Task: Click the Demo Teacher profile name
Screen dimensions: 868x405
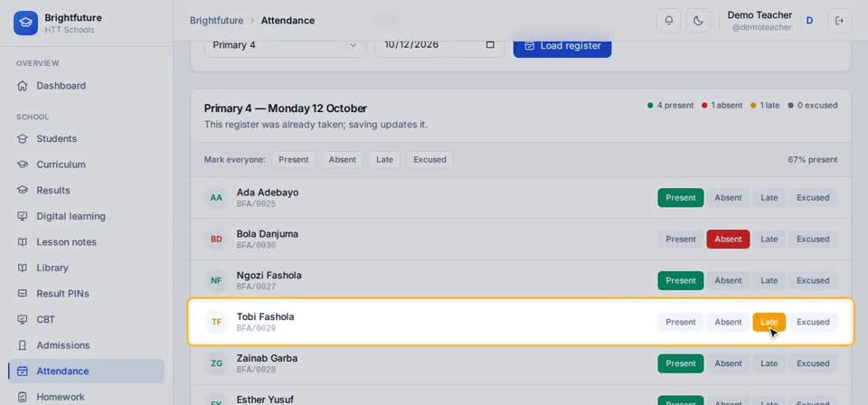Action: (759, 15)
